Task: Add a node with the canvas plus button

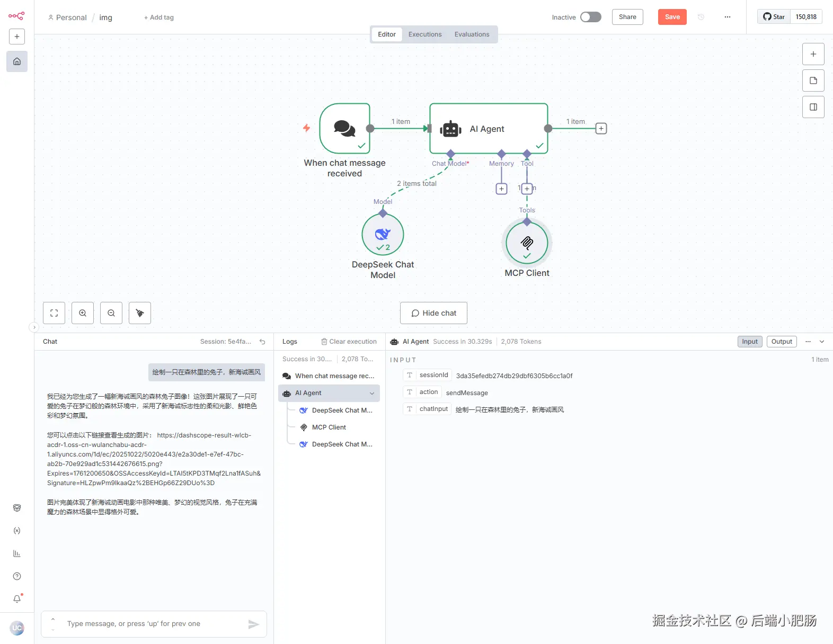Action: (813, 54)
